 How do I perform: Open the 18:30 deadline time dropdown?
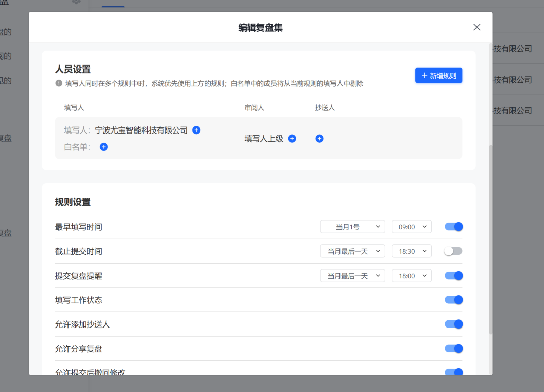pyautogui.click(x=412, y=250)
